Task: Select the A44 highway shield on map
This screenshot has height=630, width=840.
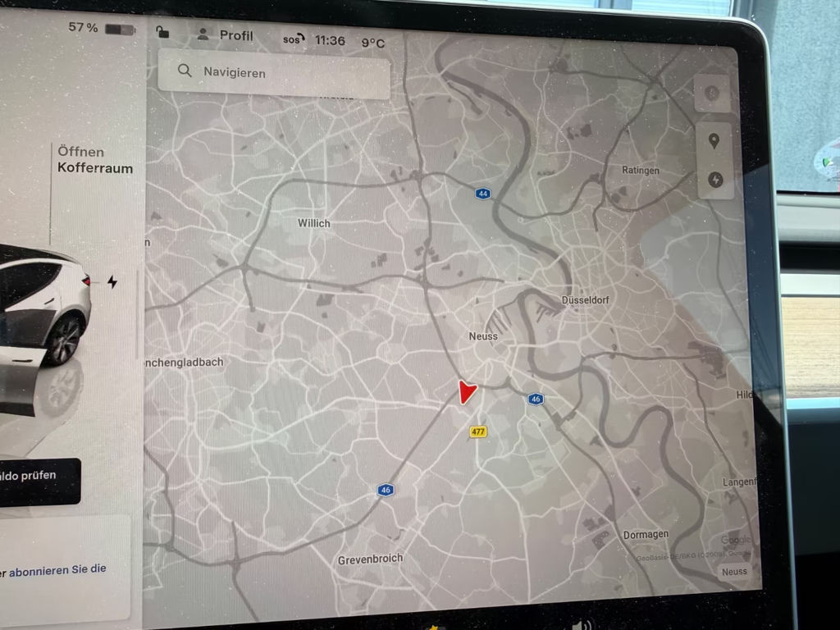Action: (482, 194)
